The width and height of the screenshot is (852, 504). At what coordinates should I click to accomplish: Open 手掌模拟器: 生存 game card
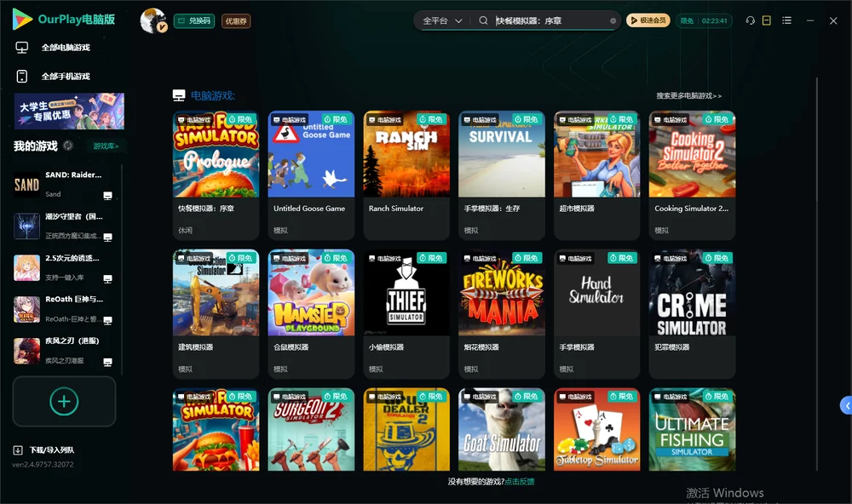tap(502, 175)
